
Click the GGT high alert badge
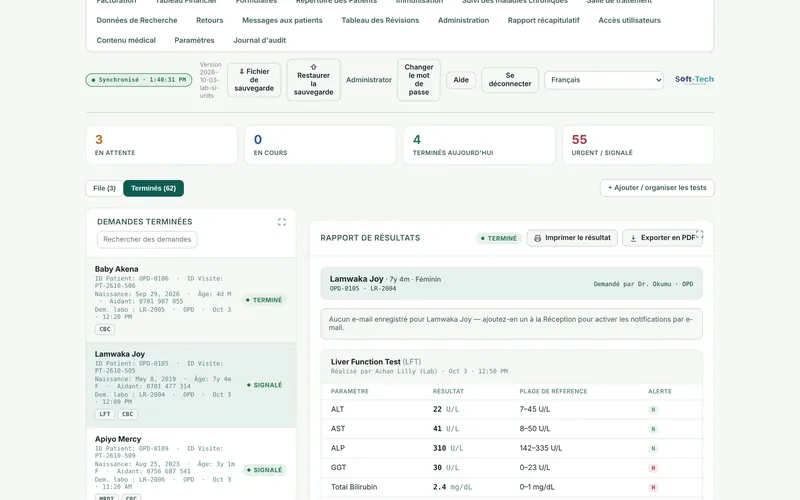653,468
